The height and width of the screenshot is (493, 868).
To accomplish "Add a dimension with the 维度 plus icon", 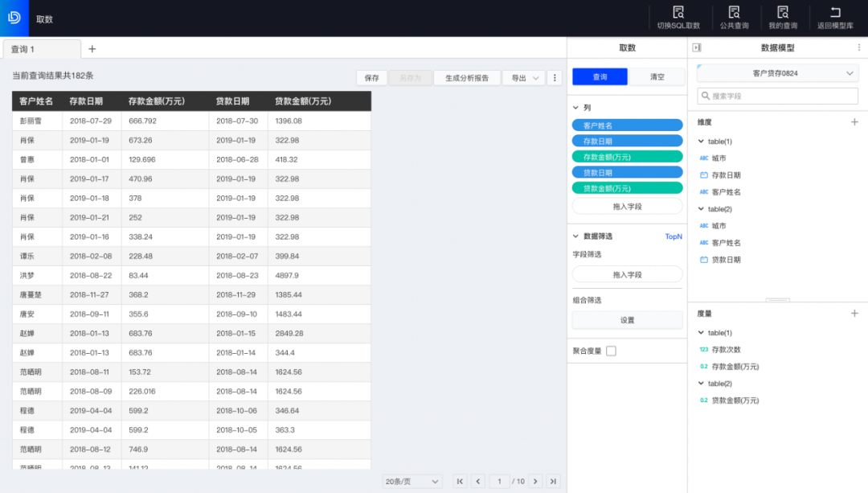I will (x=854, y=122).
